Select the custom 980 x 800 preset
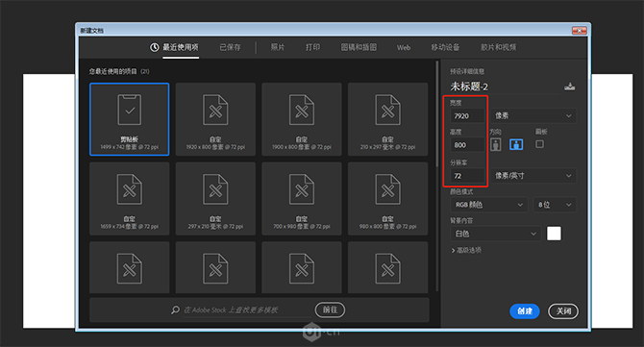 pos(387,198)
